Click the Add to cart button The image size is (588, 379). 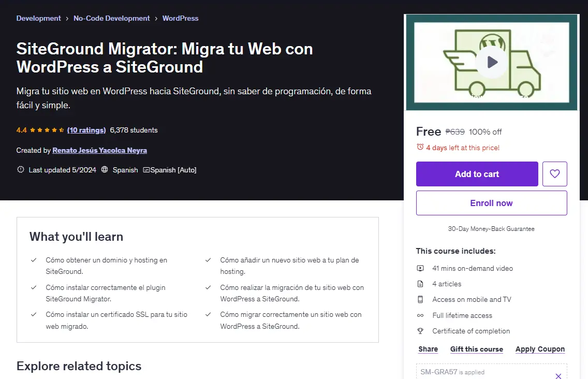tap(477, 174)
